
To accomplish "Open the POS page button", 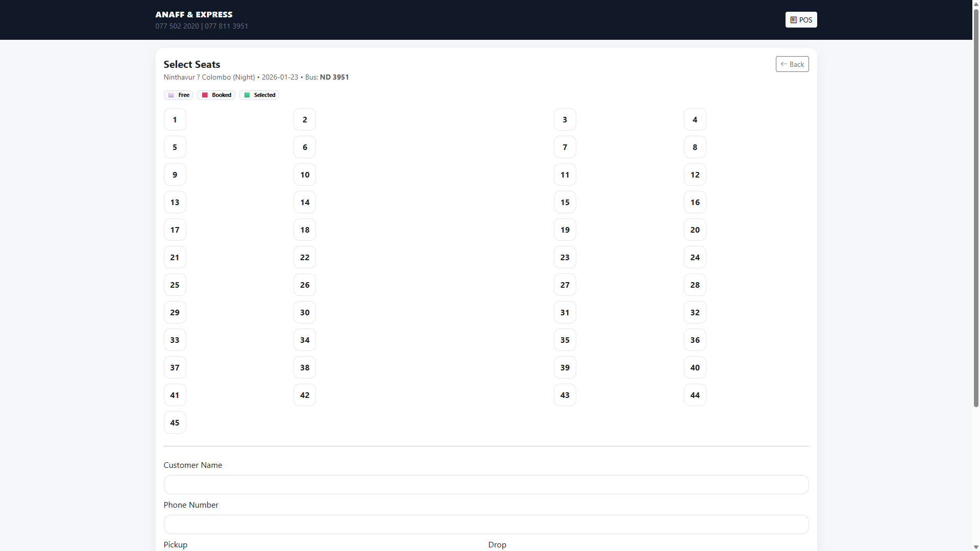I will 801,20.
